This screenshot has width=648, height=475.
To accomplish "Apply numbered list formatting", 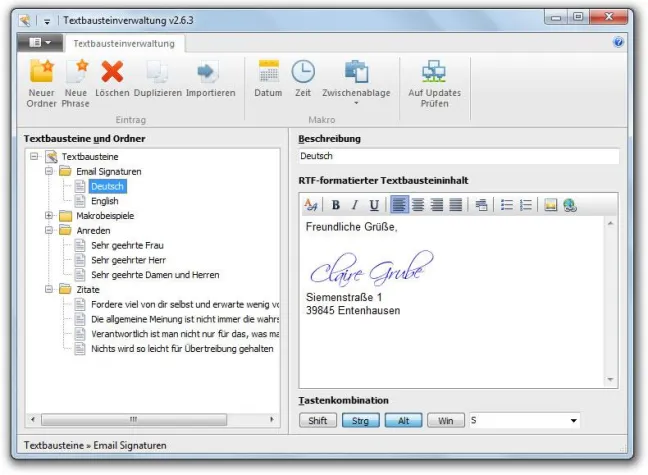I will 526,205.
